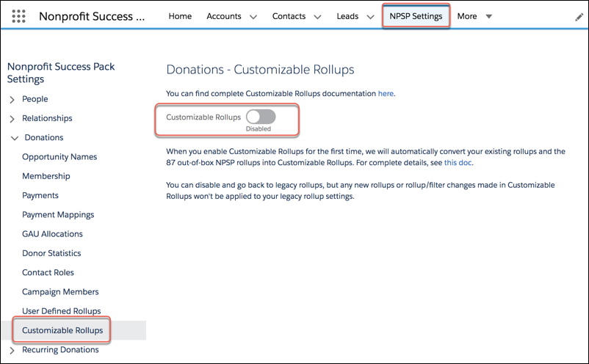589x364 pixels.
Task: Click the Disabled status label
Action: [x=259, y=128]
